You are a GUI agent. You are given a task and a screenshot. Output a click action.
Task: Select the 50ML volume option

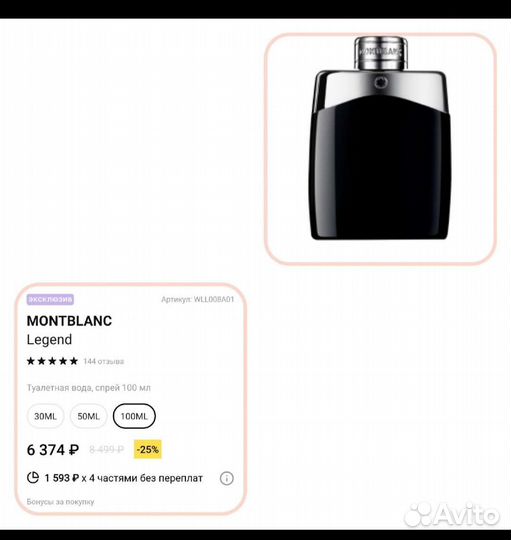(88, 416)
